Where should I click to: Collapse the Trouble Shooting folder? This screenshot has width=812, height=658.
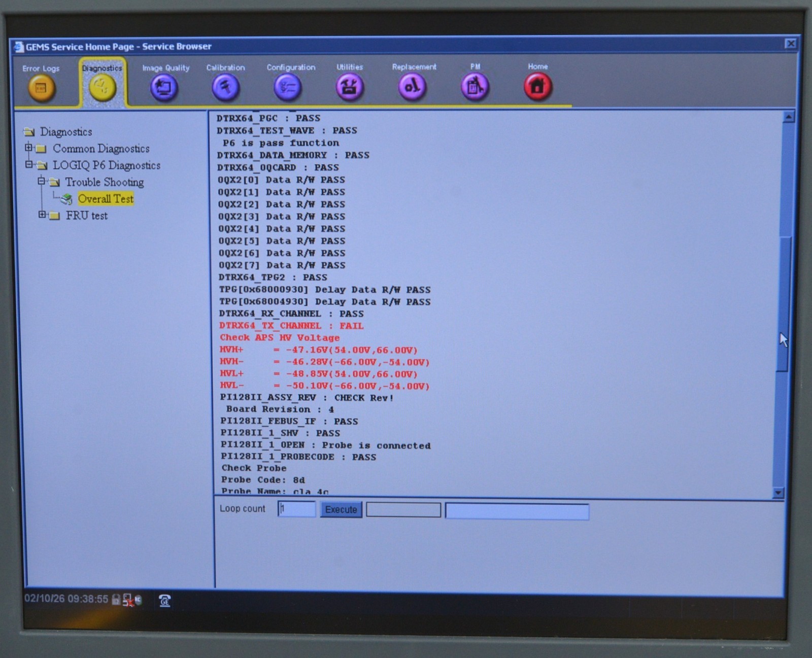[x=42, y=181]
